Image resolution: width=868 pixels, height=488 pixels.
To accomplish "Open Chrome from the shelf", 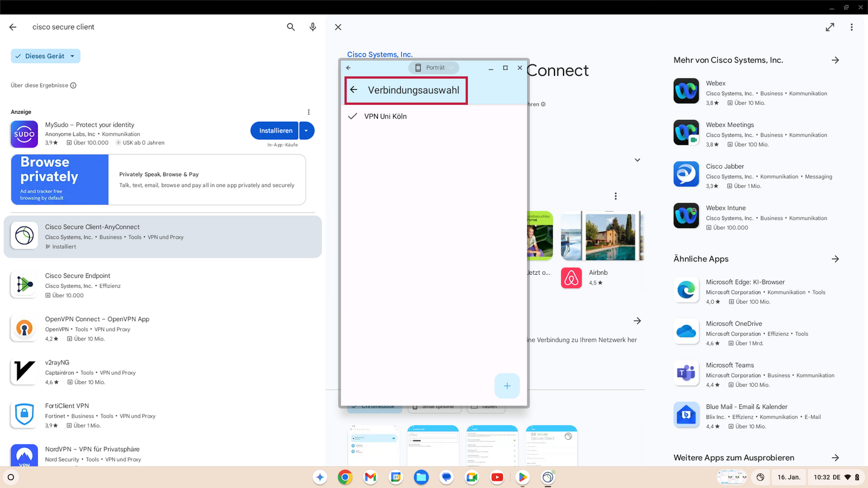I will 345,477.
